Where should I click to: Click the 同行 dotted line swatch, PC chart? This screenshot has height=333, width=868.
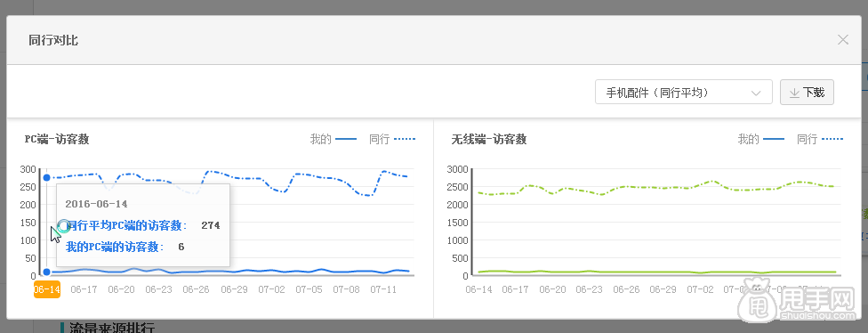[x=405, y=139]
